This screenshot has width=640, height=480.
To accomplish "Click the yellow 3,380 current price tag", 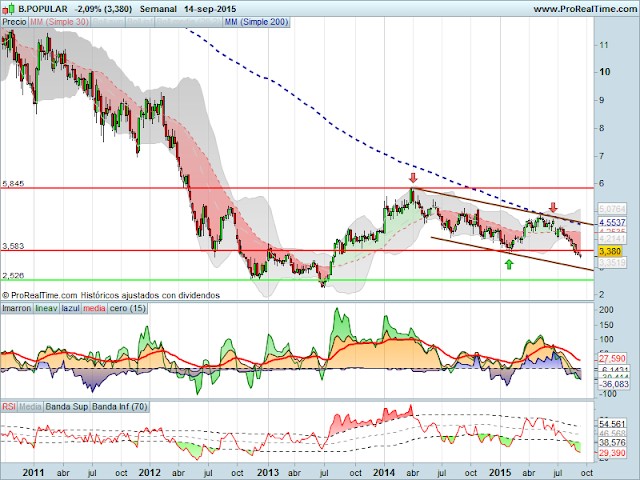I will click(x=610, y=251).
